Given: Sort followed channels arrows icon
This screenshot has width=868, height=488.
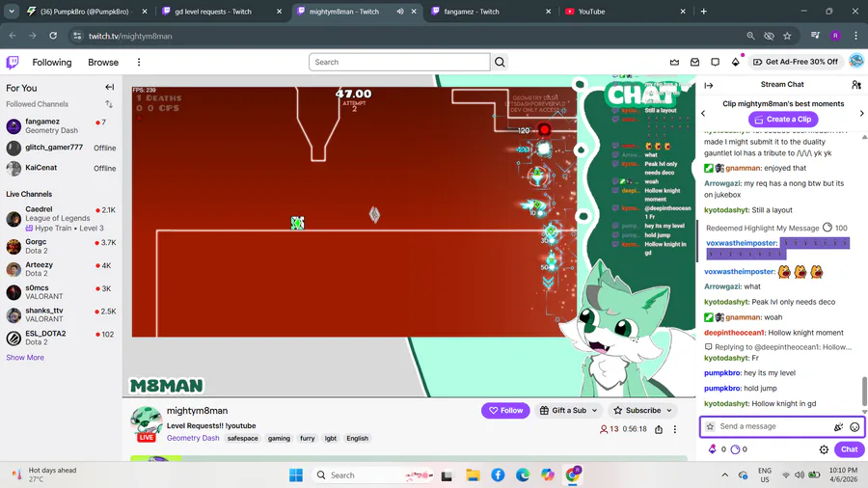Looking at the screenshot, I should [x=109, y=104].
